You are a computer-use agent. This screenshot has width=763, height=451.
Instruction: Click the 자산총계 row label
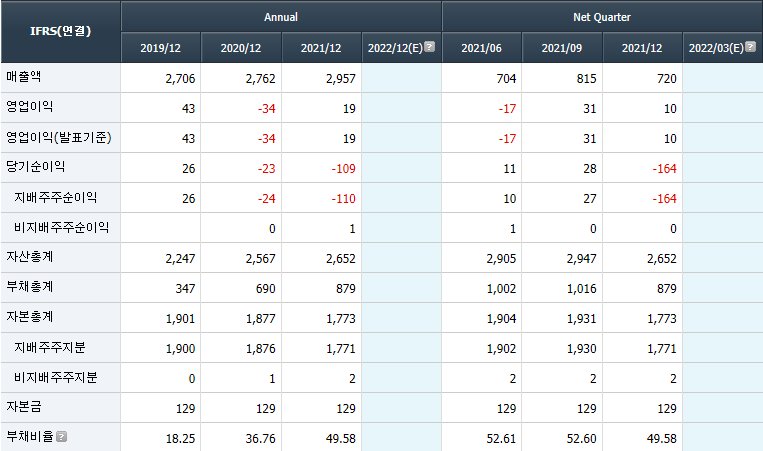[x=30, y=257]
